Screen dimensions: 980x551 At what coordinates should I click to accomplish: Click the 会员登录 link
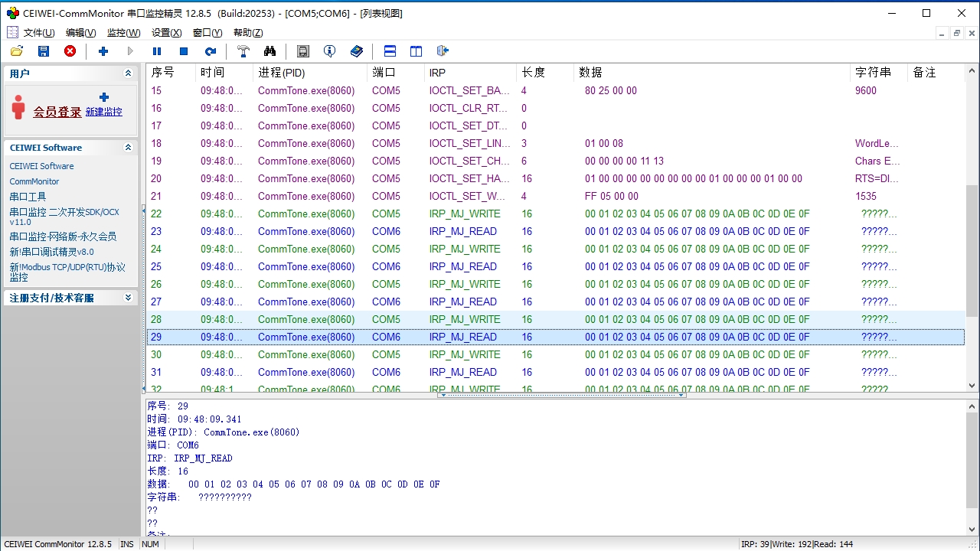(57, 112)
